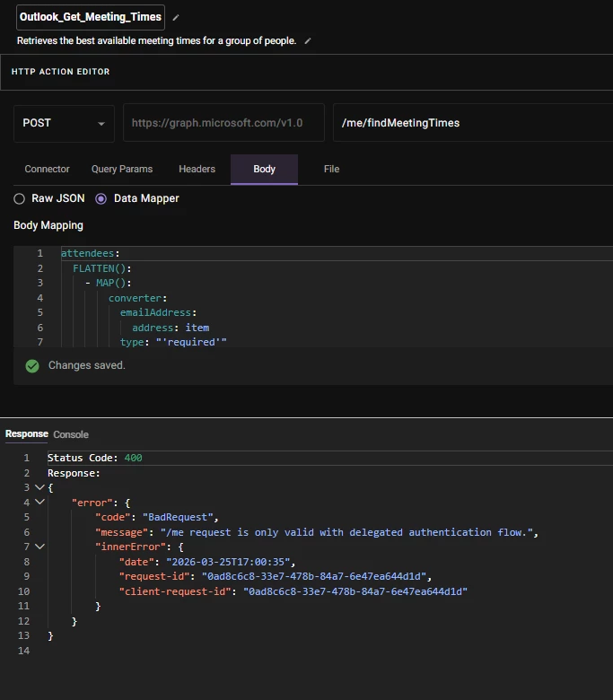Image resolution: width=613 pixels, height=700 pixels.
Task: Click the delegated authentication error message line
Action: click(317, 532)
